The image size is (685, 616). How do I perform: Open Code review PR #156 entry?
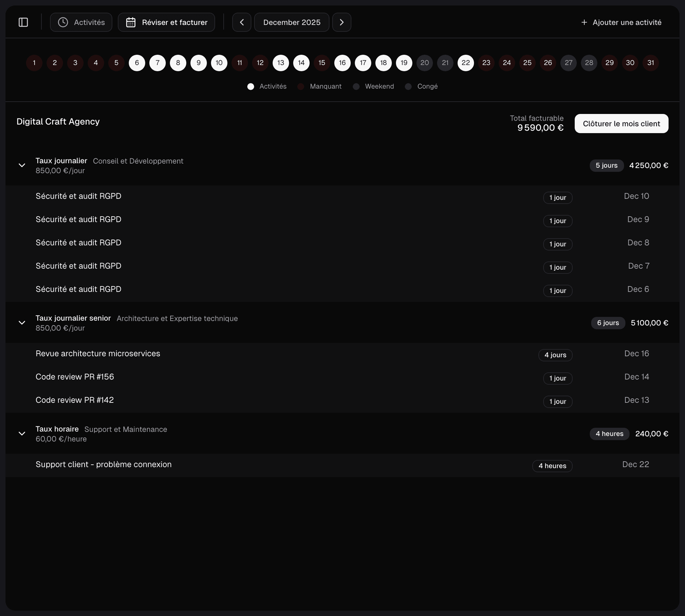pos(75,377)
